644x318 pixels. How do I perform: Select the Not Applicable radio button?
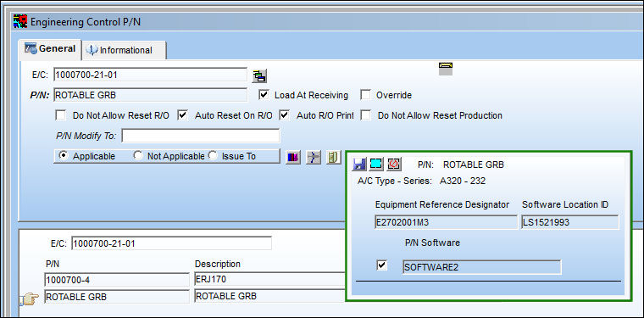pyautogui.click(x=138, y=156)
